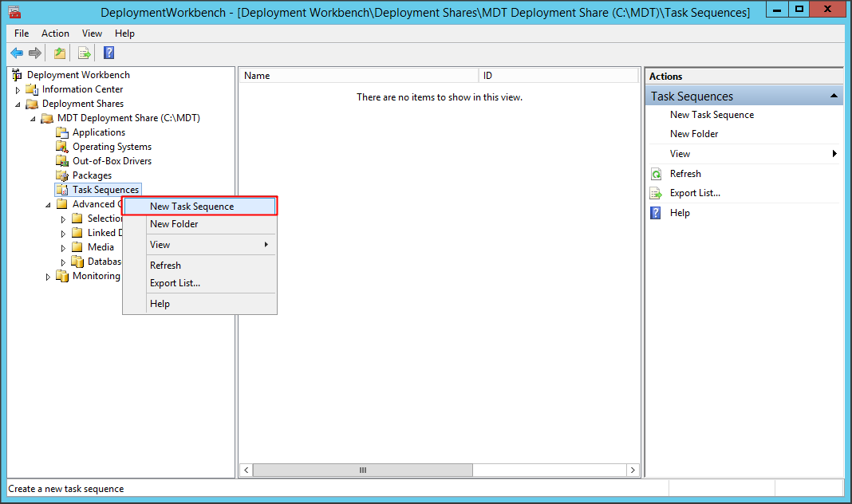This screenshot has height=504, width=852.
Task: Click the Up one level folder icon
Action: [x=60, y=53]
